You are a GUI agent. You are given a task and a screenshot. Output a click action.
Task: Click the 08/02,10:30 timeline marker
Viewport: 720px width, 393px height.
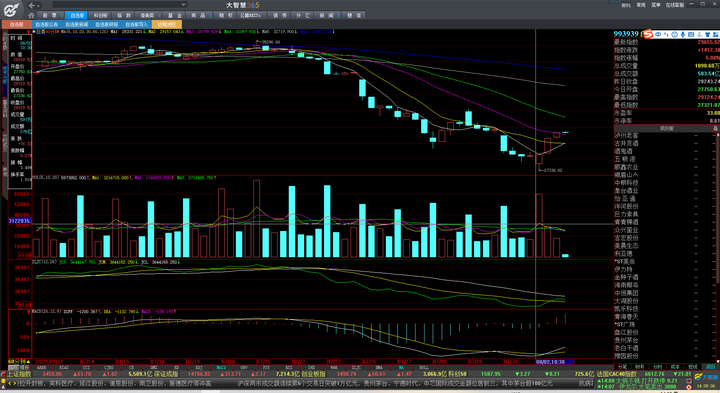click(551, 362)
